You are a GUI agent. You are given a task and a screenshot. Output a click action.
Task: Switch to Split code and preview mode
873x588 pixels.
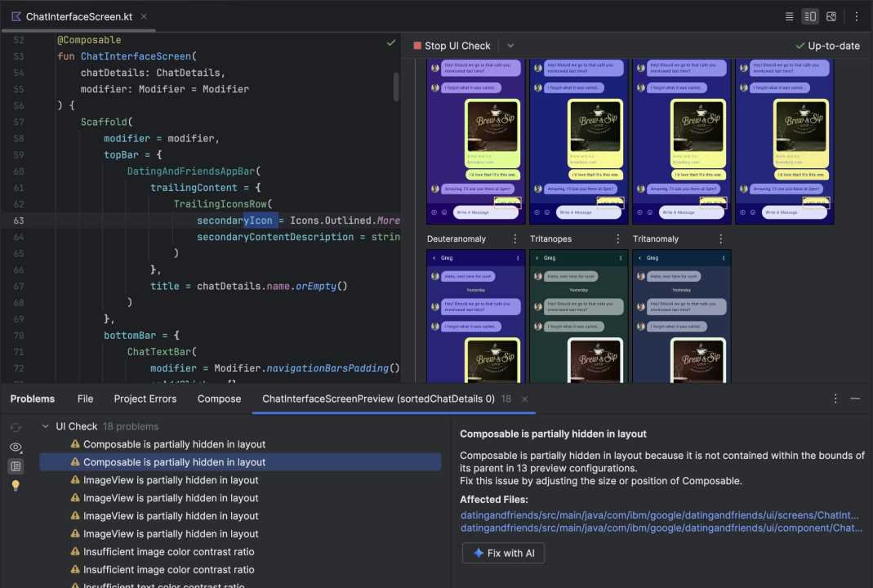click(808, 16)
